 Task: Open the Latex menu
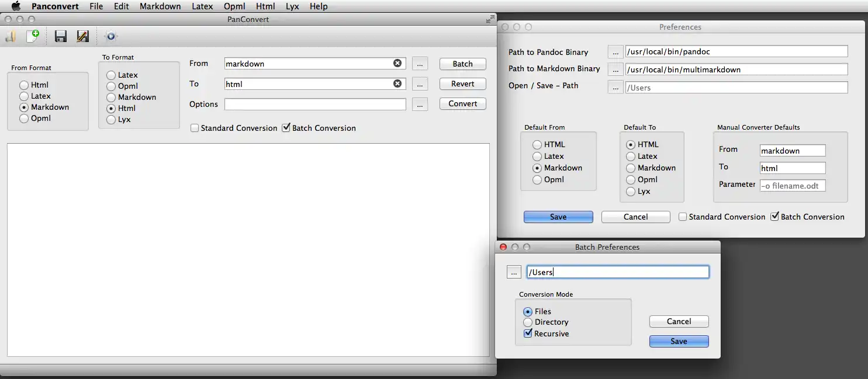pyautogui.click(x=202, y=6)
